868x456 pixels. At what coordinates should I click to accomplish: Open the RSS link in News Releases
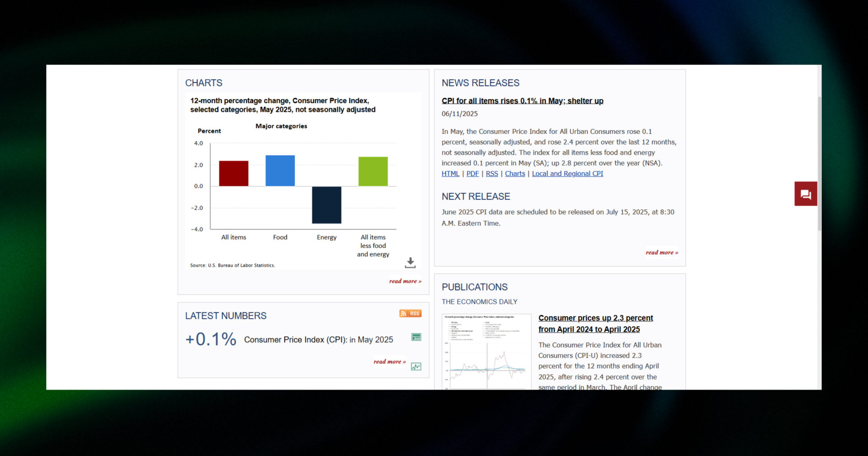click(491, 173)
